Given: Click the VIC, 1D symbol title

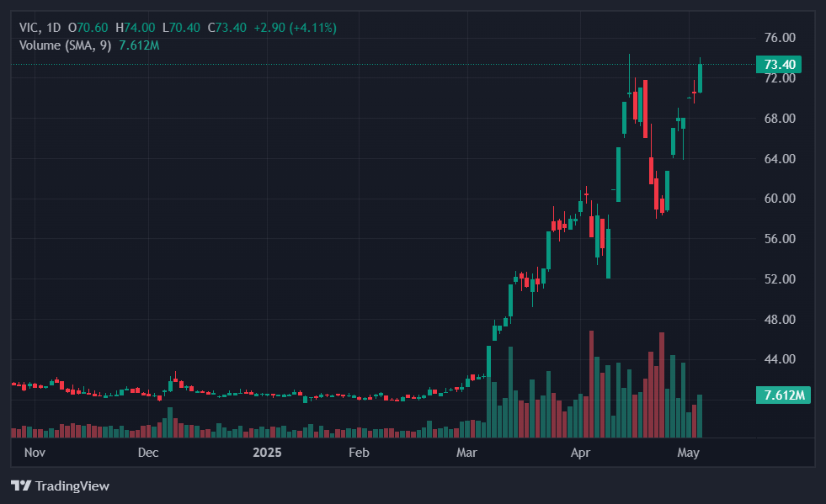Looking at the screenshot, I should coord(40,28).
